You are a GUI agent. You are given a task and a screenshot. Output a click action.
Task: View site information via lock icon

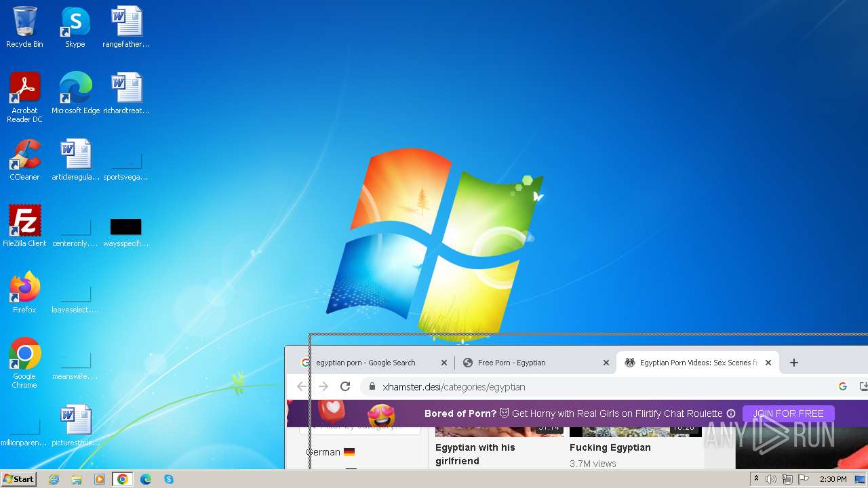click(x=372, y=386)
